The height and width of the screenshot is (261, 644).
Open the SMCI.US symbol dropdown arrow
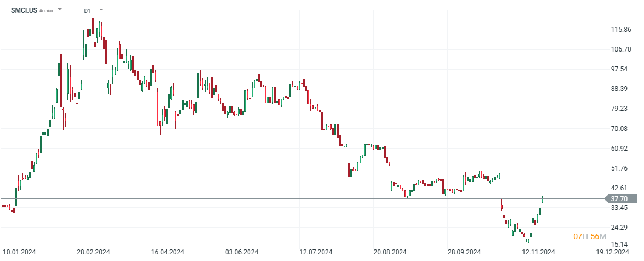point(60,10)
